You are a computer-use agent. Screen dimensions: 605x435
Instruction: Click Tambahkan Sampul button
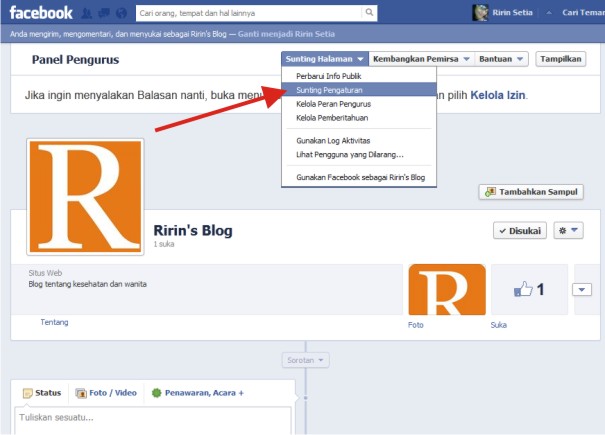tap(531, 192)
